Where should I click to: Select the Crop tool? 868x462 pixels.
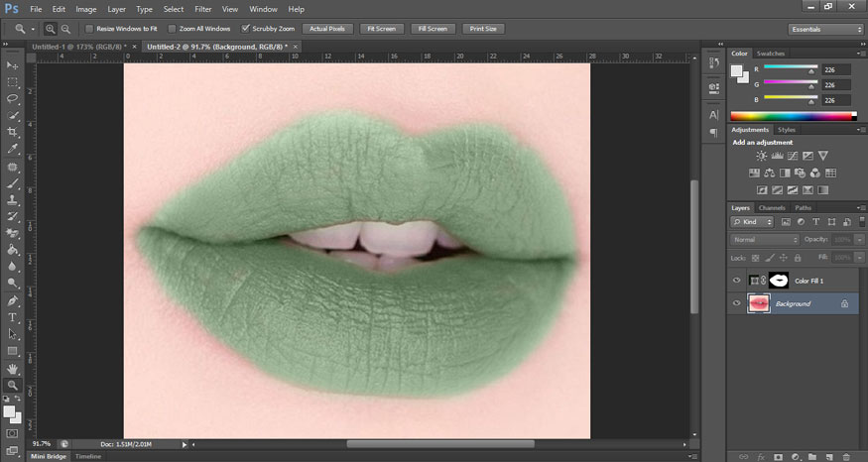coord(13,132)
